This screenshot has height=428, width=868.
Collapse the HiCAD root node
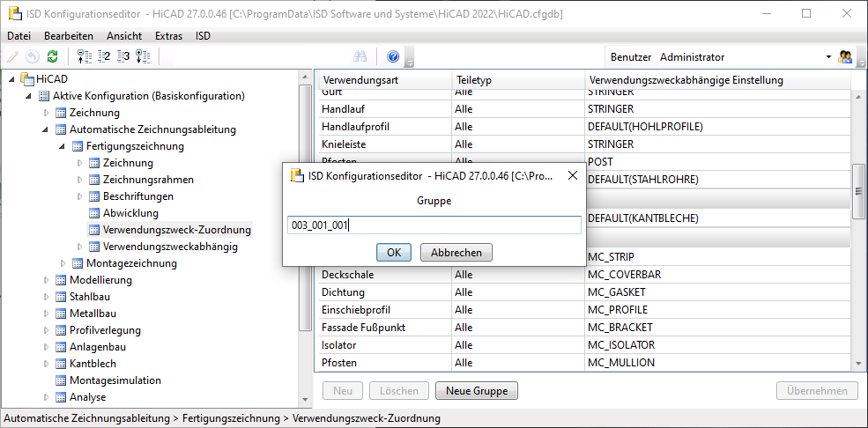pos(12,79)
